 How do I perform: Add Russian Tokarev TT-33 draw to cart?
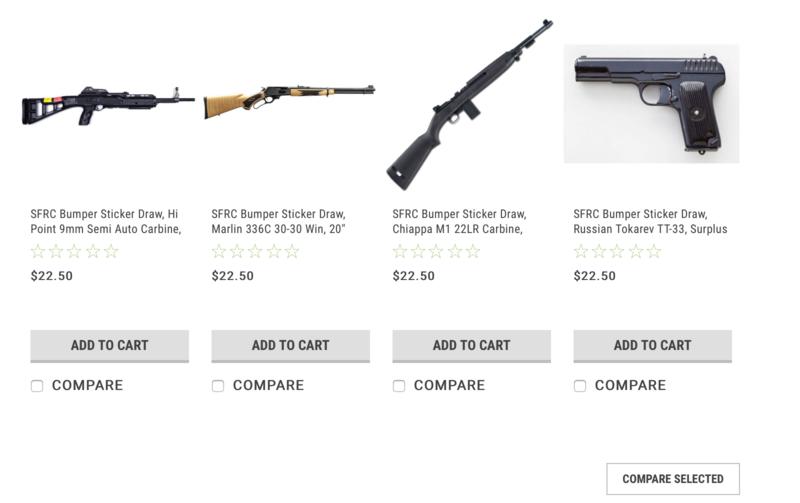click(x=653, y=346)
